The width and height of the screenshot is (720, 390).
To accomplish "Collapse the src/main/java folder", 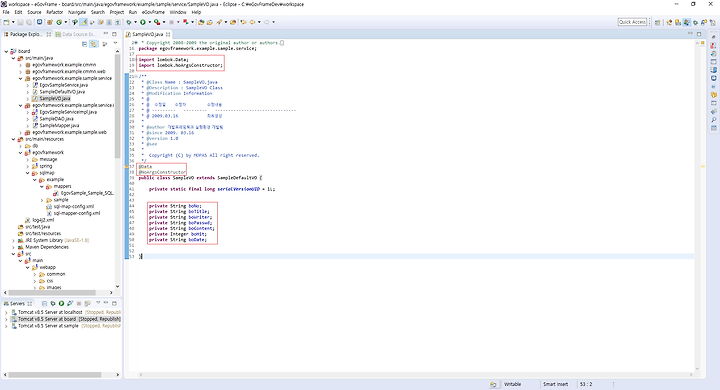I will tap(13, 58).
